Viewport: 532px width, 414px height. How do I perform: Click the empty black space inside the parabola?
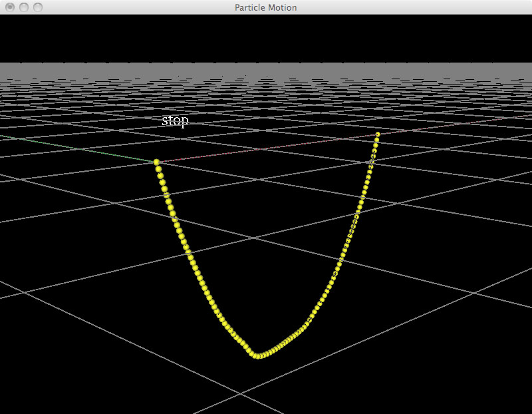tap(266, 253)
